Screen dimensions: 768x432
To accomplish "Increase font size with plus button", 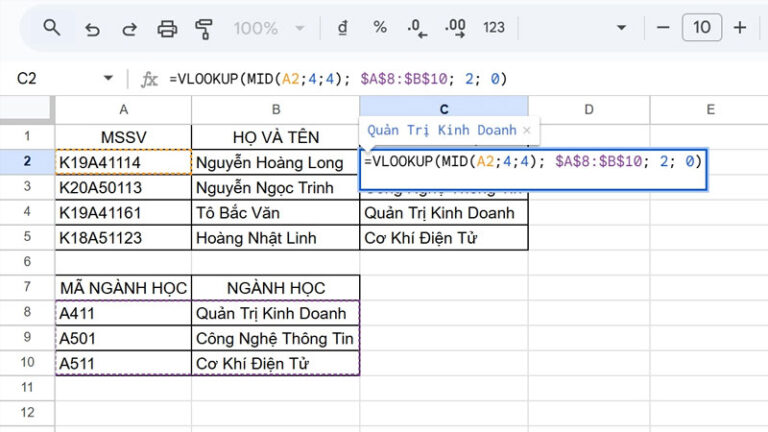I will click(740, 27).
